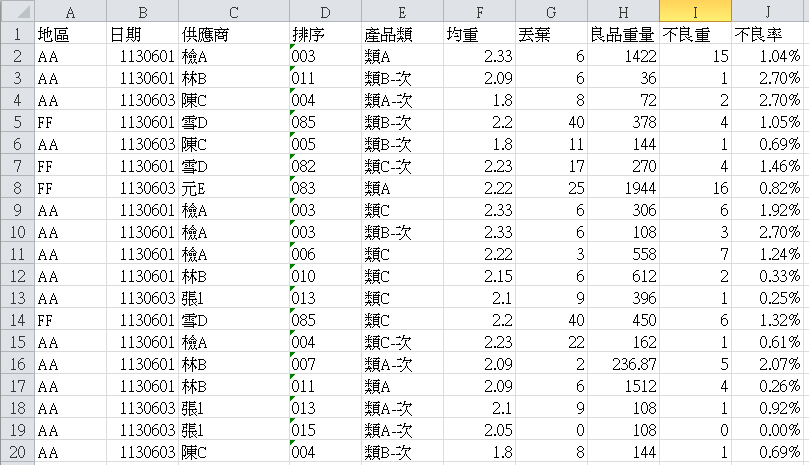Click header cell 日期
The image size is (809, 465).
[143, 34]
